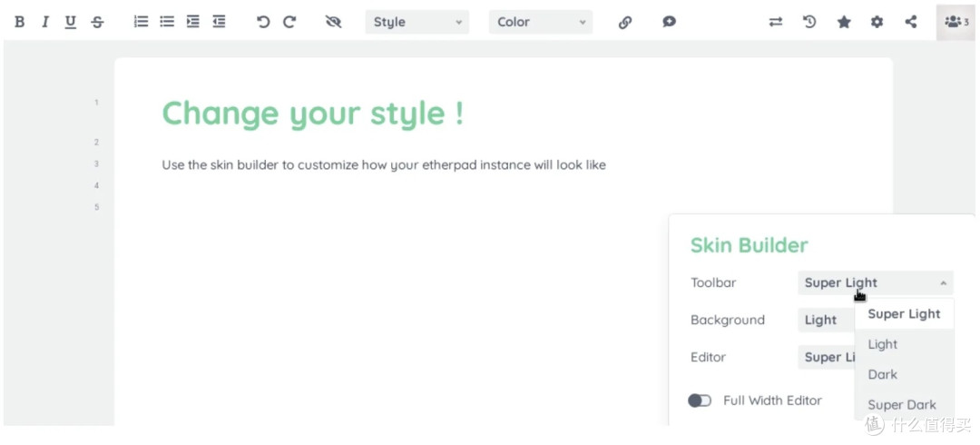Toggle underline formatting

tap(71, 22)
